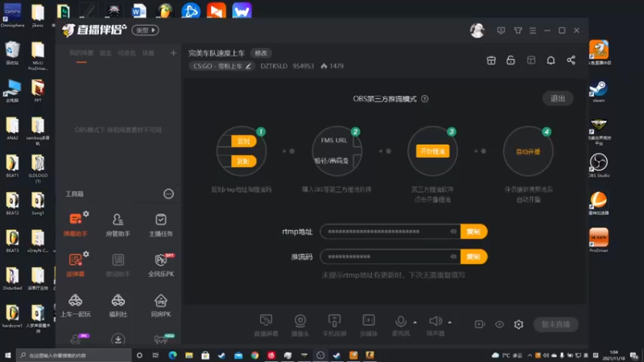Open OBS Studio desktop shortcut
This screenshot has height=362, width=644.
598,166
